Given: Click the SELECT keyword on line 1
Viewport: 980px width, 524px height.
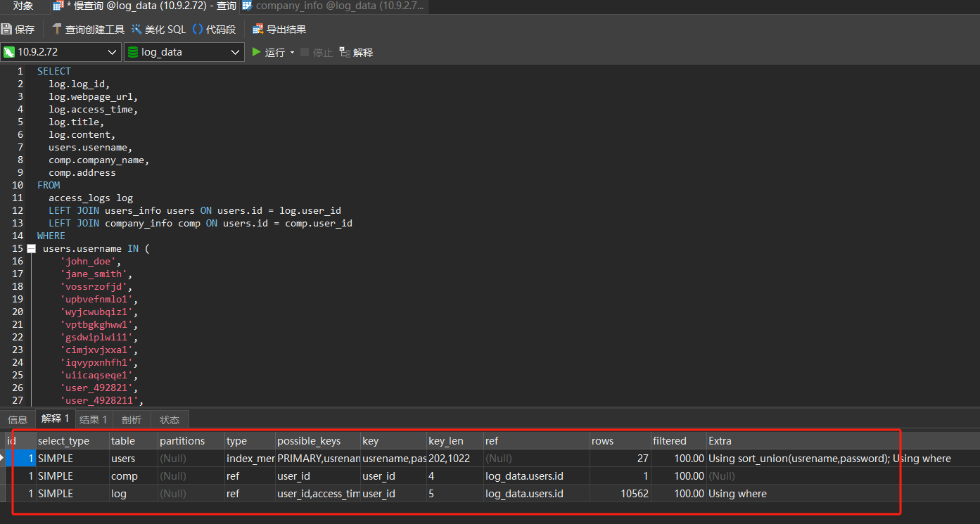Looking at the screenshot, I should (54, 71).
